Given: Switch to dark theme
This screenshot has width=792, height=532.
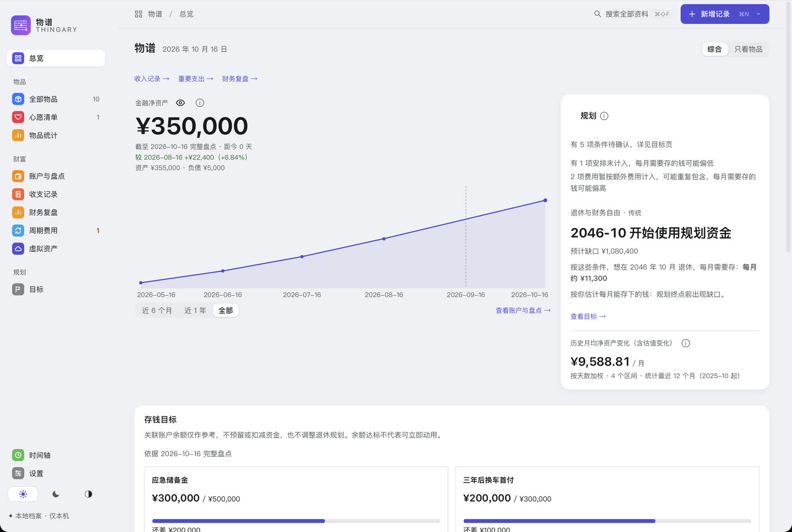Looking at the screenshot, I should [56, 494].
